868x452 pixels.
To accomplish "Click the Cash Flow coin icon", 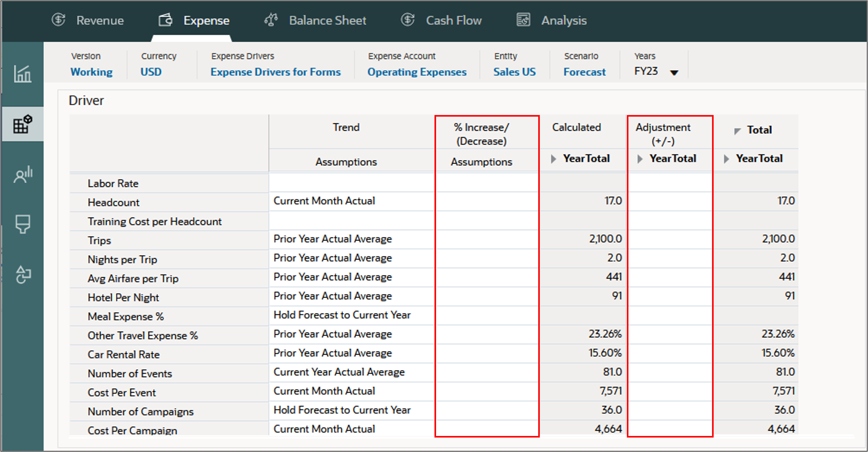I will 407,20.
